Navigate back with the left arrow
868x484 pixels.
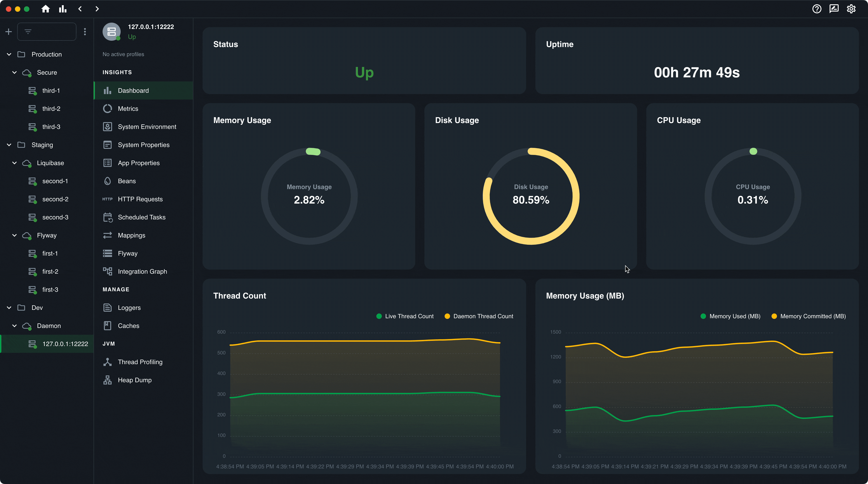tap(80, 9)
